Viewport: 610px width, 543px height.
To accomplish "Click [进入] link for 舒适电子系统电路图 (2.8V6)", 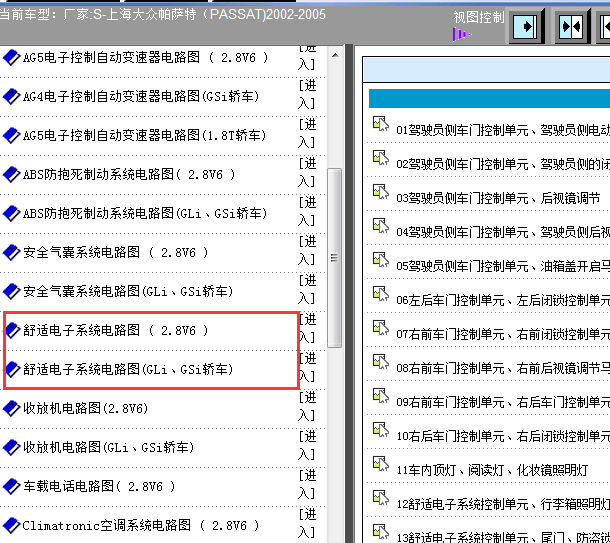I will [308, 328].
